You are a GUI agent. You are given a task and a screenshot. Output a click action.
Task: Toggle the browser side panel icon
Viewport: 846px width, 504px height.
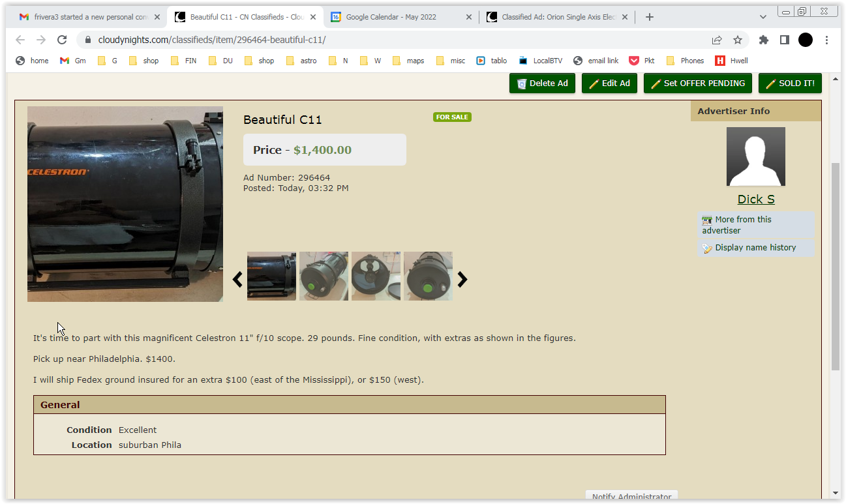785,40
